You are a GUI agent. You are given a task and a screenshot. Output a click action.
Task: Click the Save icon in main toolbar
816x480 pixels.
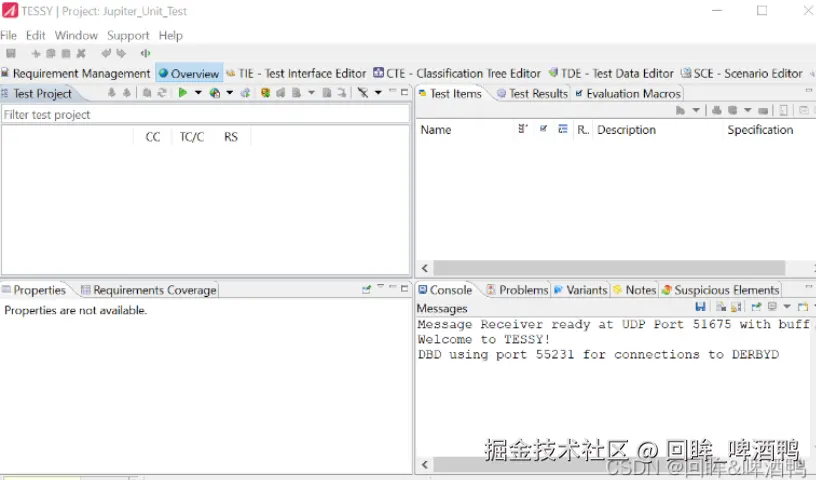[x=11, y=53]
